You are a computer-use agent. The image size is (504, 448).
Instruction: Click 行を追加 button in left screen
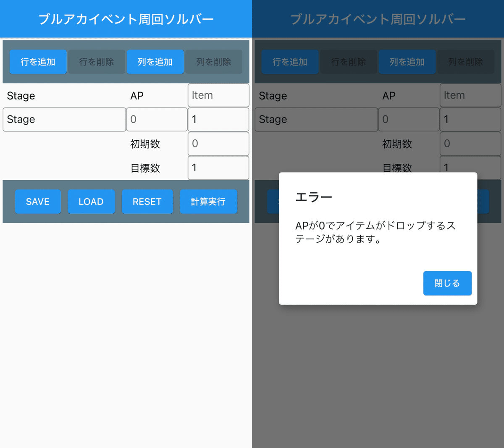tap(38, 62)
